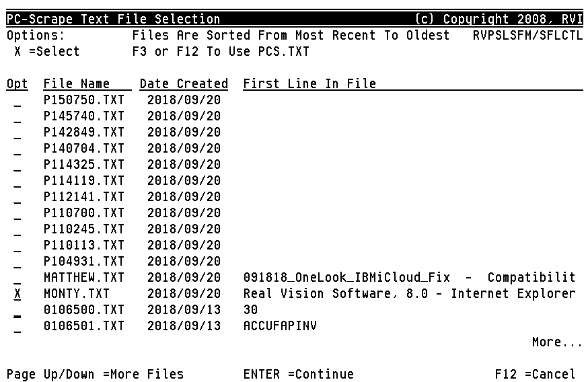Click the file name P145740.TXT
The image size is (588, 382).
84,116
